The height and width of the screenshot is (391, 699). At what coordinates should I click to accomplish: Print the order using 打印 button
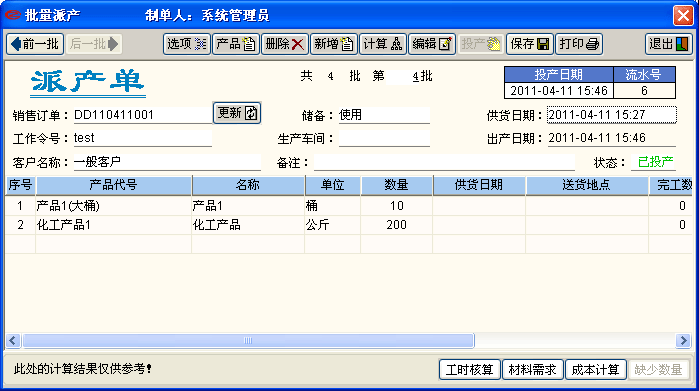tap(579, 44)
